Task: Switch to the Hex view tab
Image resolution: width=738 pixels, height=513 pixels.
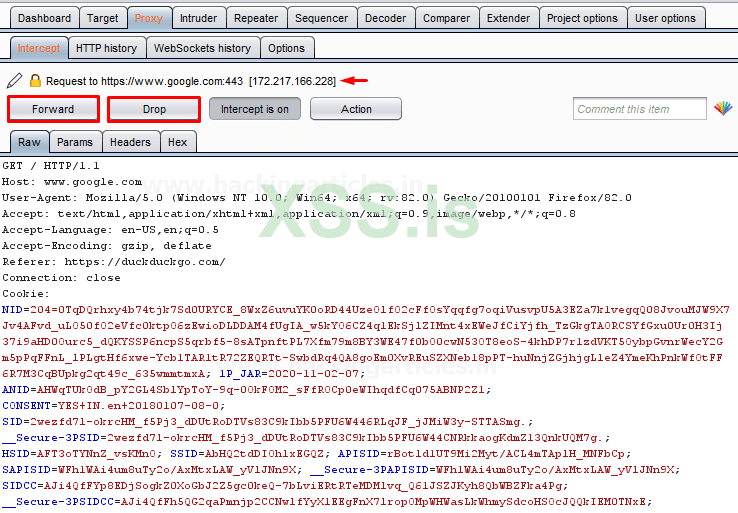Action: (177, 142)
